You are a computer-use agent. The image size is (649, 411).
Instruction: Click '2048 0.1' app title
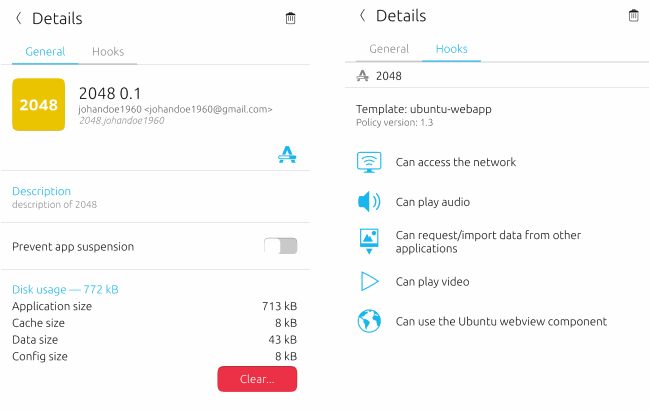click(110, 94)
